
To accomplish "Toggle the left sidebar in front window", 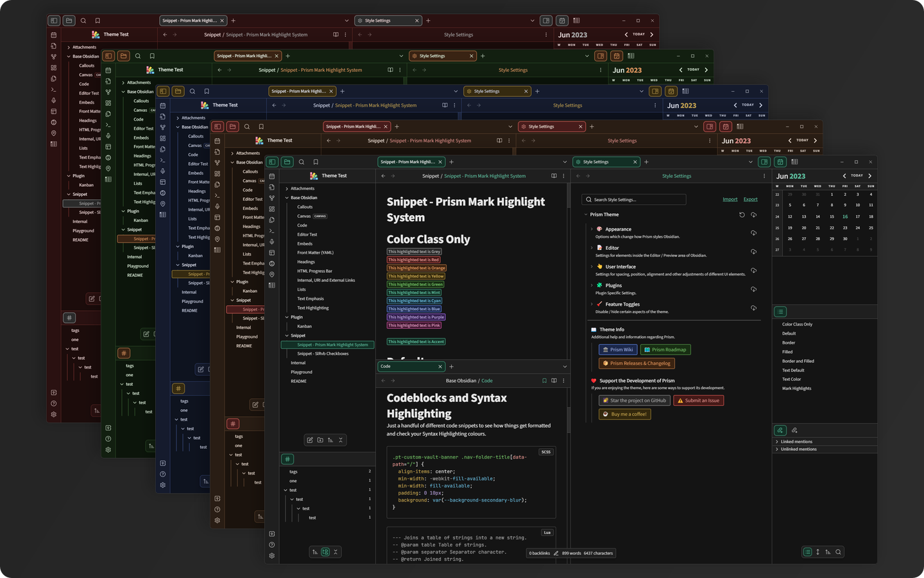I will [272, 162].
